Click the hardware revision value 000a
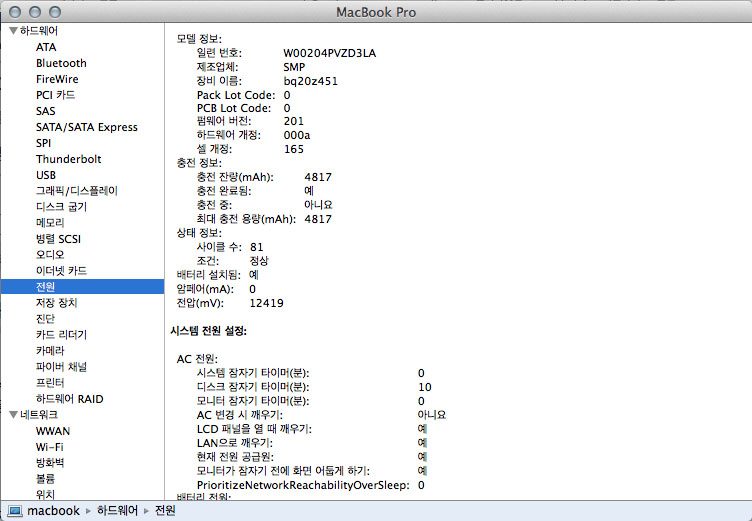752x521 pixels. point(297,135)
